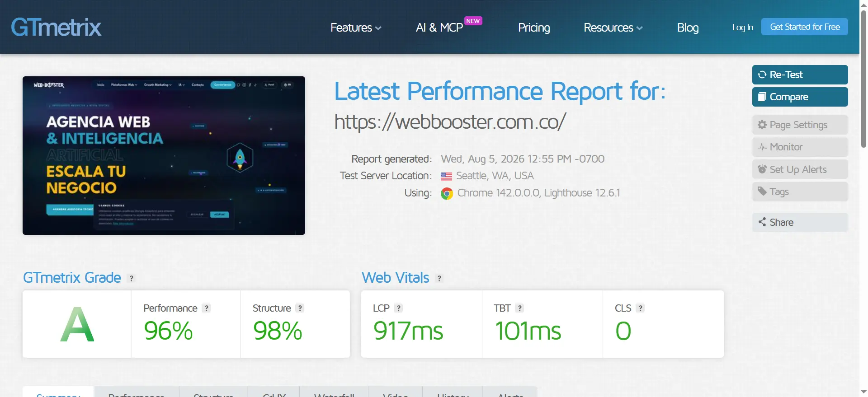Viewport: 868px width, 397px height.
Task: Click the 96% Performance score
Action: coord(168,331)
